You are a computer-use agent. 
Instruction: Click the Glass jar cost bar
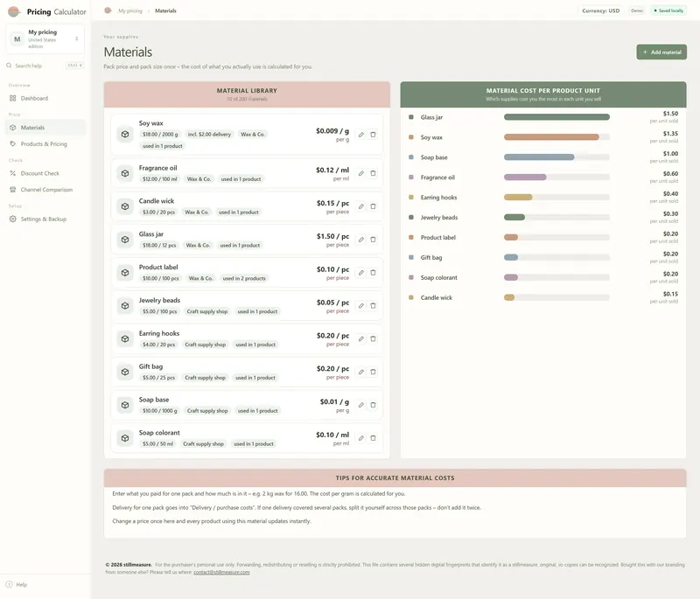tap(556, 117)
